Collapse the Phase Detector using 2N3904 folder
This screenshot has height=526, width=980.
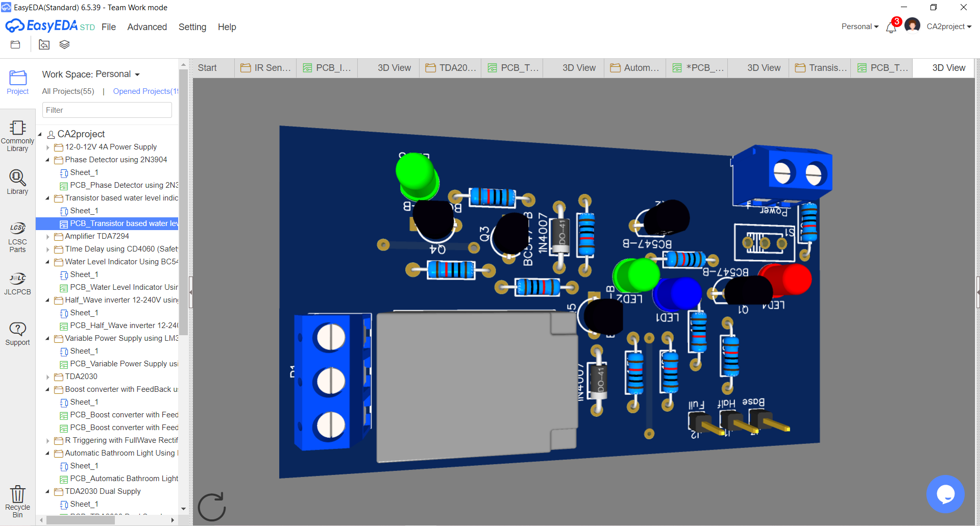(47, 160)
